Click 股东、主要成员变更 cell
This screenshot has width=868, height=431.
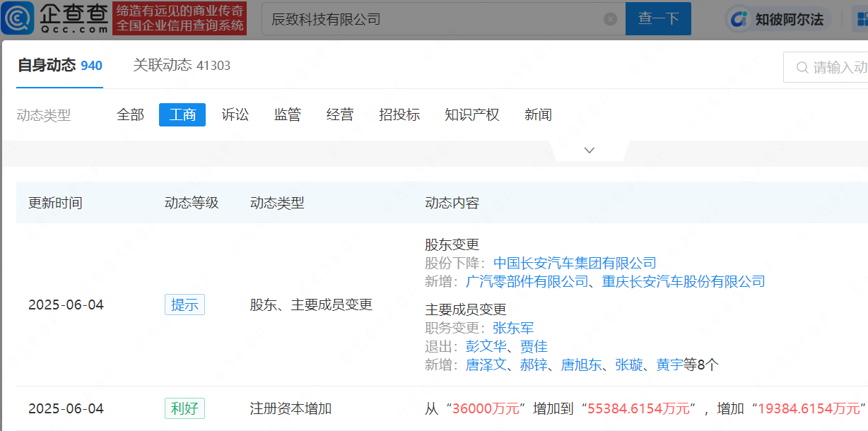(311, 305)
